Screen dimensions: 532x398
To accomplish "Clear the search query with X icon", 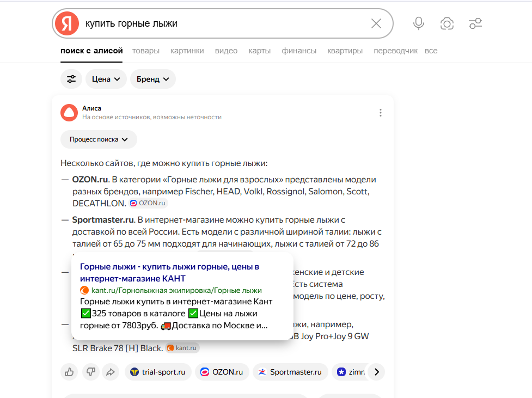I will tap(376, 23).
